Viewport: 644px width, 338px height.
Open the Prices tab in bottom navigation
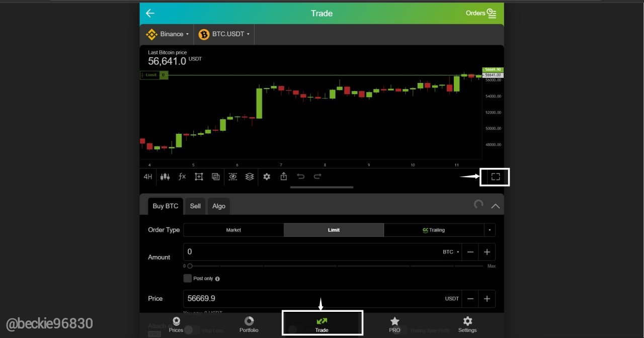[x=176, y=324]
